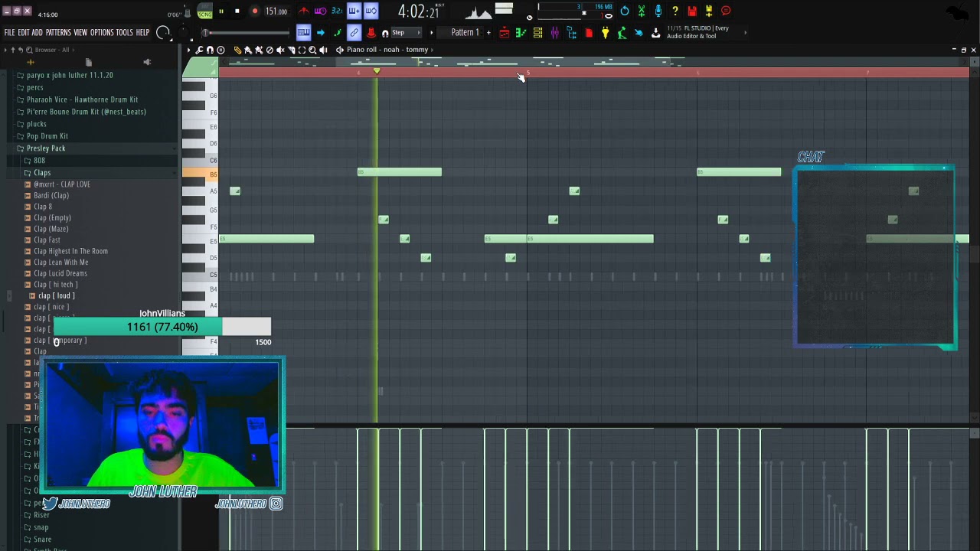Screen dimensions: 980x551
Task: Toggle the green step editing icon
Action: pyautogui.click(x=337, y=32)
